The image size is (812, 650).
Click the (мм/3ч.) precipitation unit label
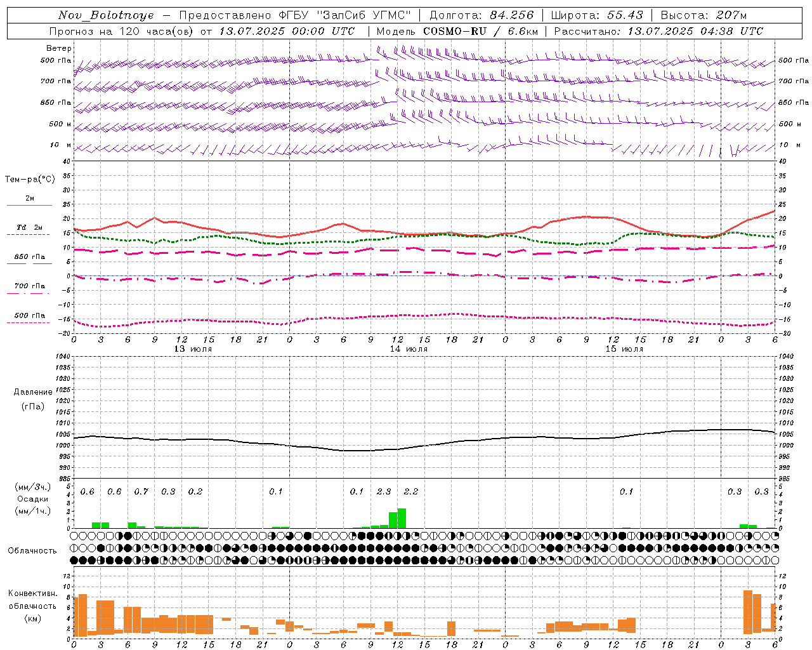click(x=32, y=487)
